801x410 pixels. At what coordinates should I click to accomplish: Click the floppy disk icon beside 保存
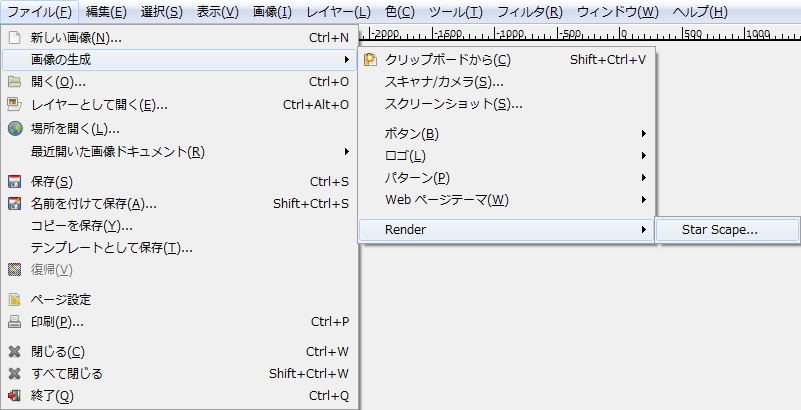pyautogui.click(x=15, y=182)
